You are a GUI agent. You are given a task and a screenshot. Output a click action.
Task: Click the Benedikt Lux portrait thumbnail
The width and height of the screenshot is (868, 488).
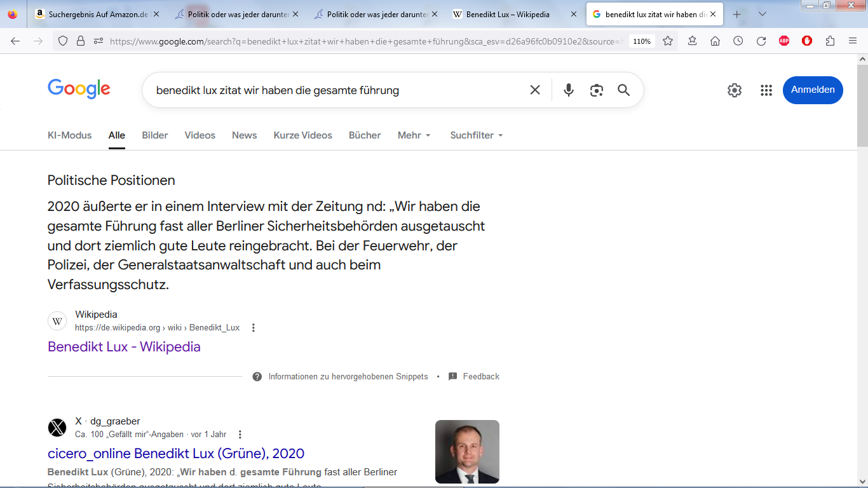click(x=467, y=452)
